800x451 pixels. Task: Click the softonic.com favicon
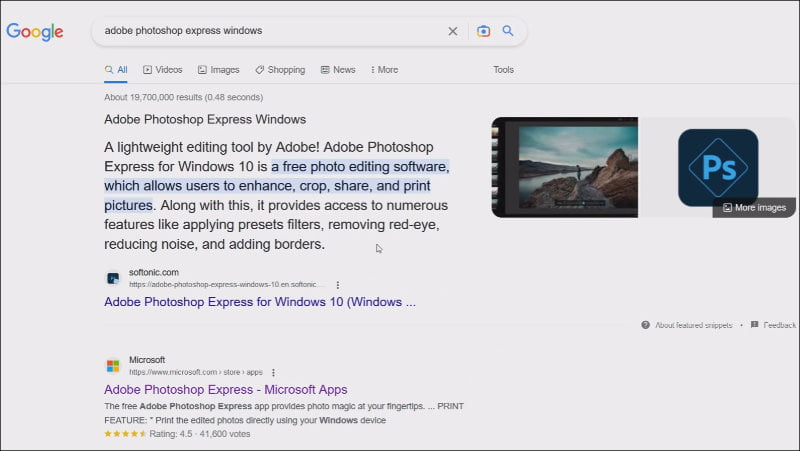point(113,278)
